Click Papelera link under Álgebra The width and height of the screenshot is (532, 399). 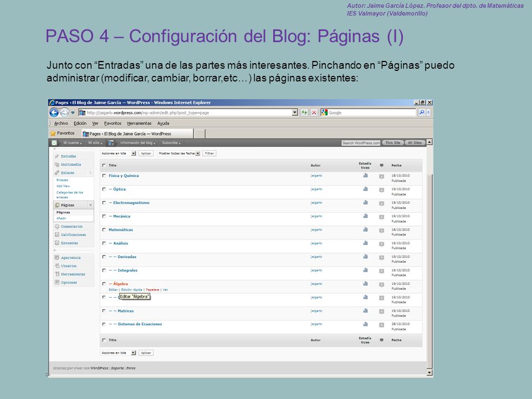[152, 290]
